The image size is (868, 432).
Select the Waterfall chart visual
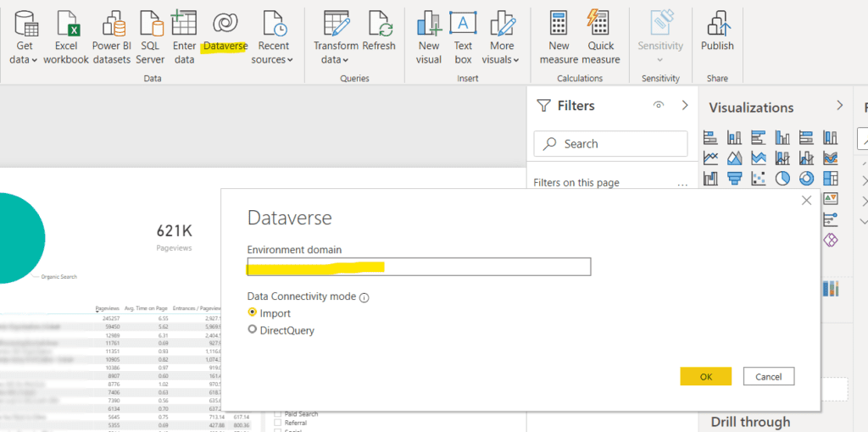710,178
